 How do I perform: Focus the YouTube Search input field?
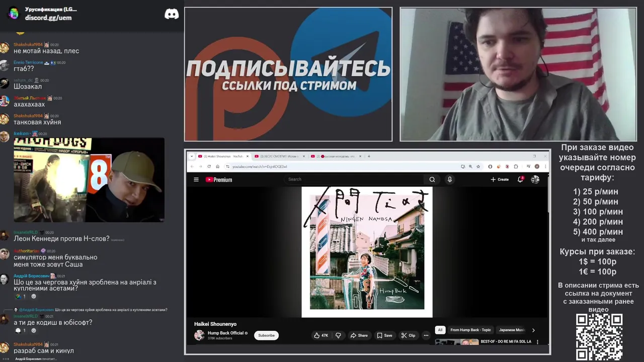(x=355, y=179)
